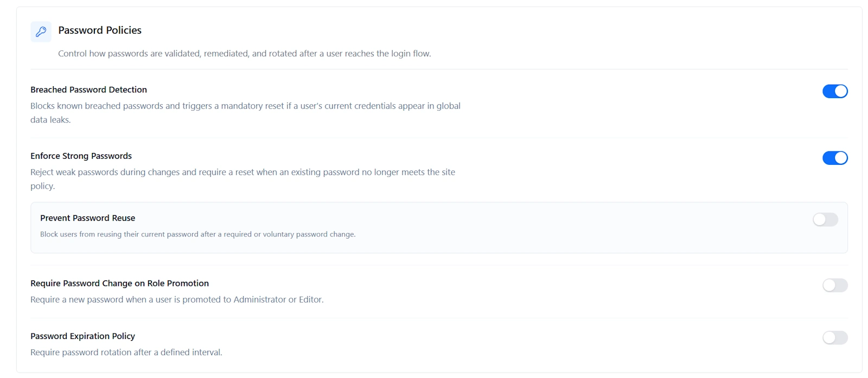Screen dimensions: 868x378
Task: Enable the Password Expiration Policy switch
Action: pos(835,338)
